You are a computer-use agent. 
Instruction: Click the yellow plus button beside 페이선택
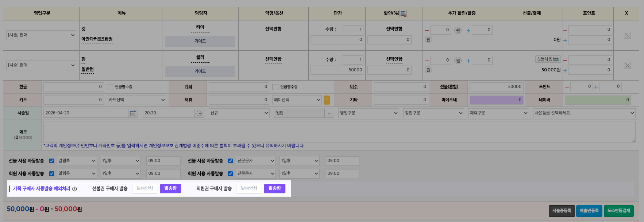[327, 100]
